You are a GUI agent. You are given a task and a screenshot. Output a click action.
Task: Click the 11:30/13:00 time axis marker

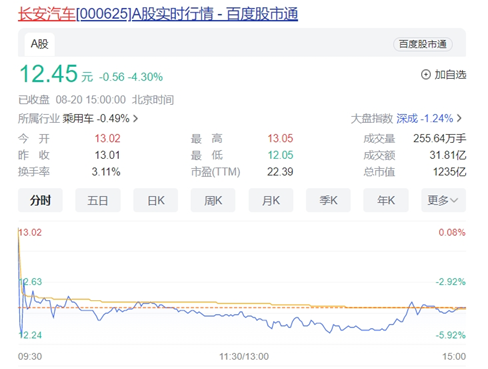pyautogui.click(x=244, y=356)
